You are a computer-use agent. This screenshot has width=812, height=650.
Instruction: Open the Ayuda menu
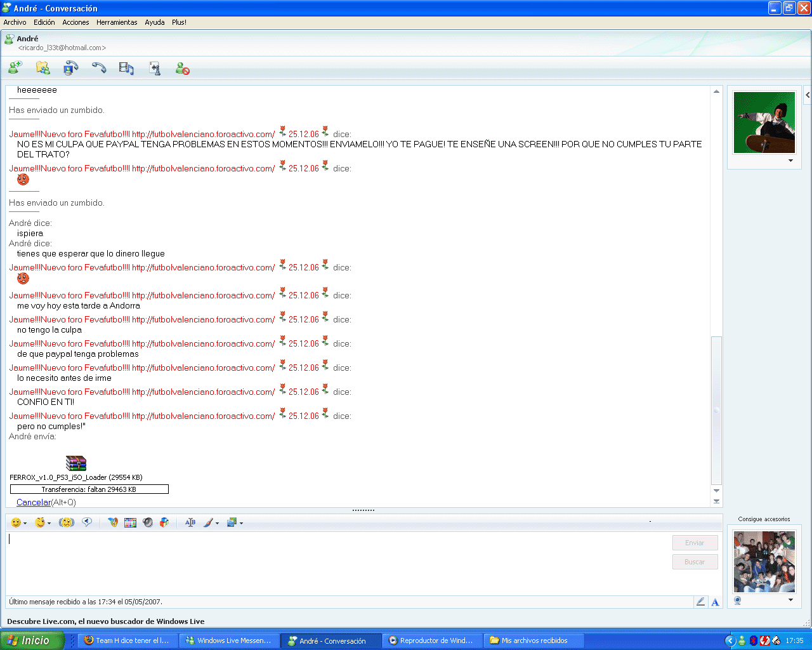[155, 22]
